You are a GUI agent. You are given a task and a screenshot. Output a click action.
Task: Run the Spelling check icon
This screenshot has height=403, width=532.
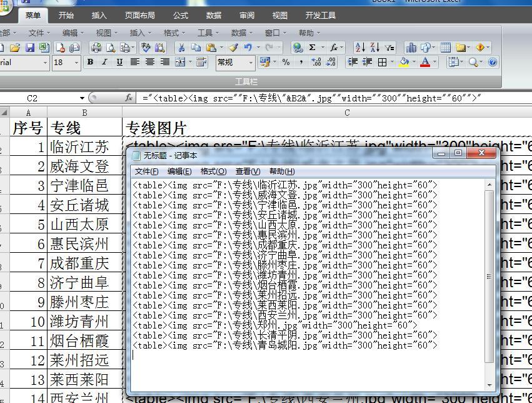click(x=146, y=48)
